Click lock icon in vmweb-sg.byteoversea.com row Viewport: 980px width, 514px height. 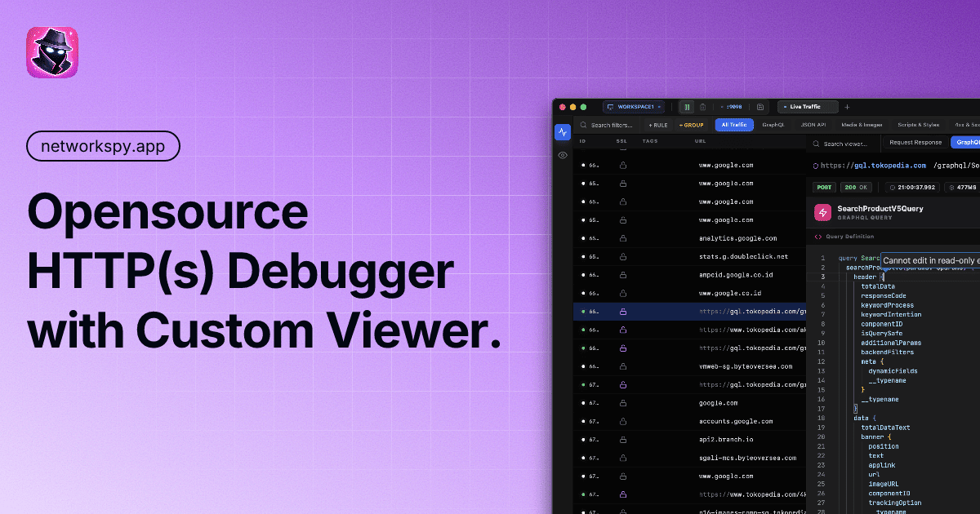click(623, 366)
